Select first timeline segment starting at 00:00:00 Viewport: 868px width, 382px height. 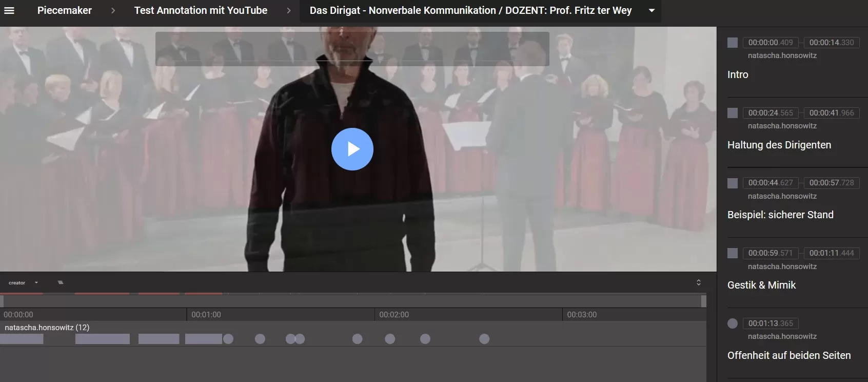[22, 339]
